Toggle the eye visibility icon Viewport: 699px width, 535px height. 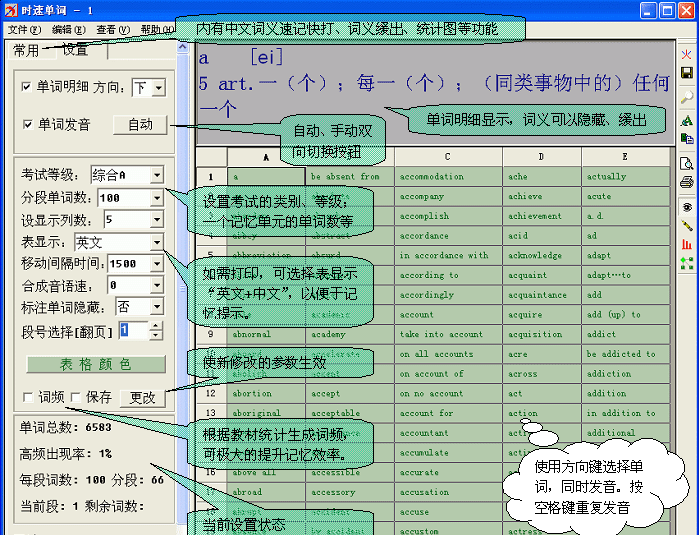click(x=687, y=207)
